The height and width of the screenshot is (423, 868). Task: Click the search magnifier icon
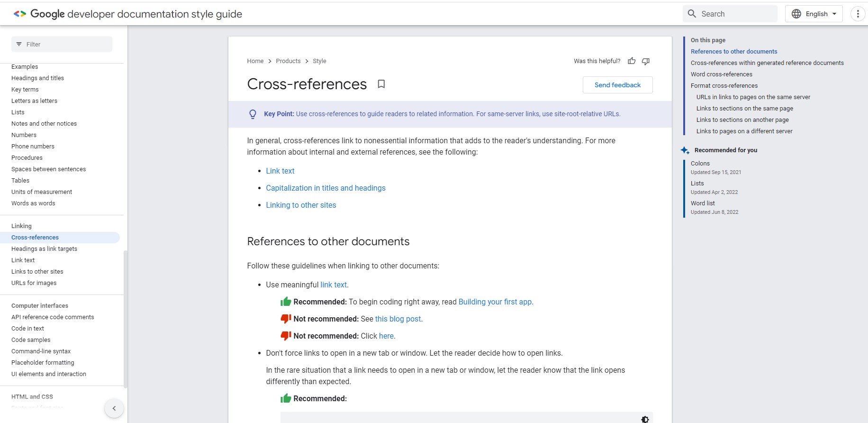pos(692,14)
